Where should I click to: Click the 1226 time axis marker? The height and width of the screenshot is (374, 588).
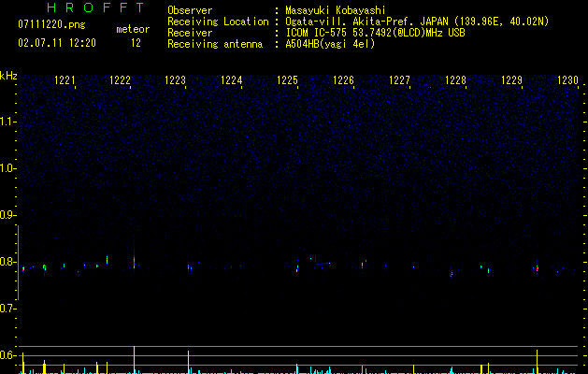point(343,80)
